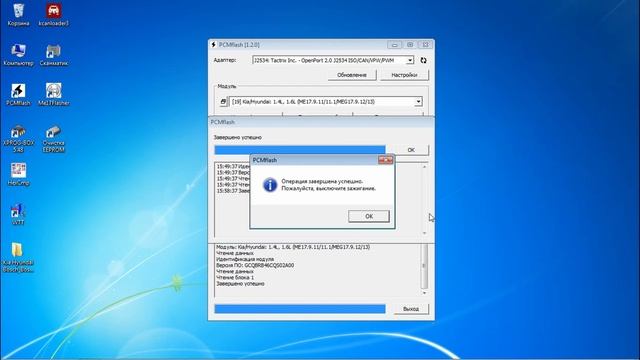Open the Модуль Kia/Hyundai module dropdown
Viewport: 640px width, 360px height.
pos(326,102)
